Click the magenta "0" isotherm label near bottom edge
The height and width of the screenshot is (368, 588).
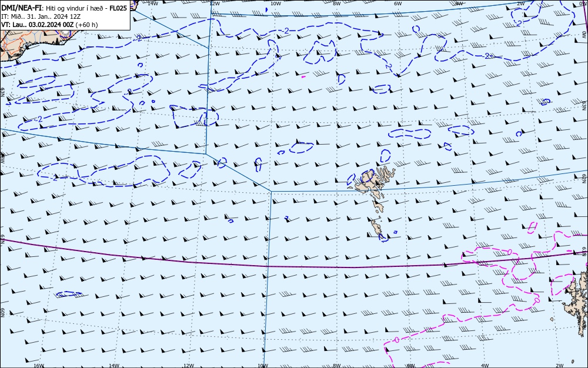pos(397,340)
